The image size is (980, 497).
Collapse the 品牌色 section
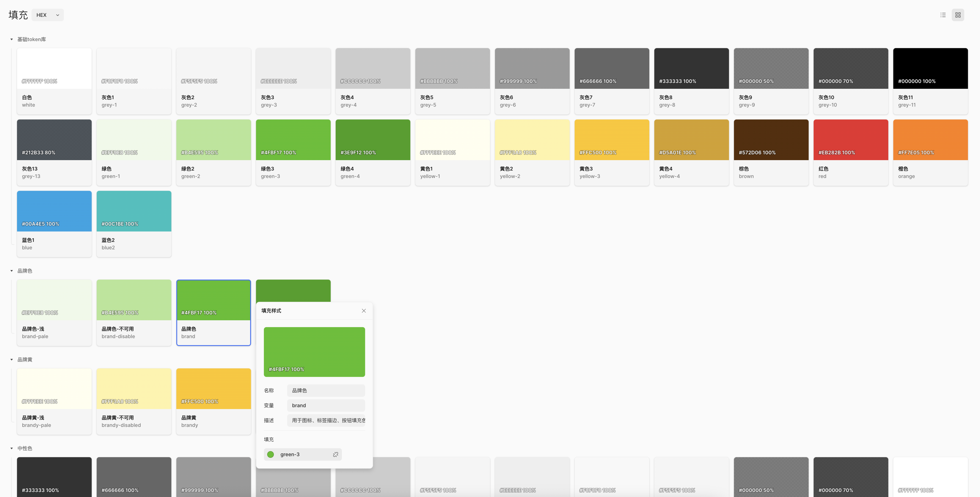coord(11,271)
